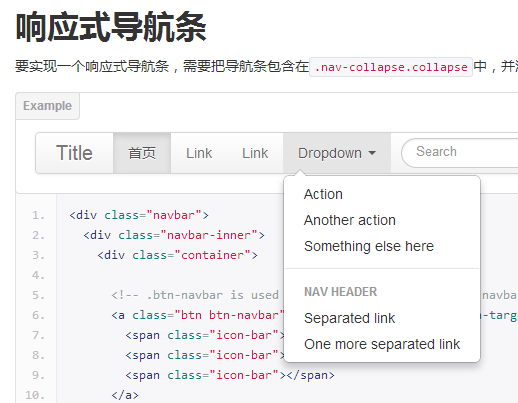The image size is (518, 403).
Task: Click the icon-bar span on line 8
Action: pyautogui.click(x=205, y=355)
